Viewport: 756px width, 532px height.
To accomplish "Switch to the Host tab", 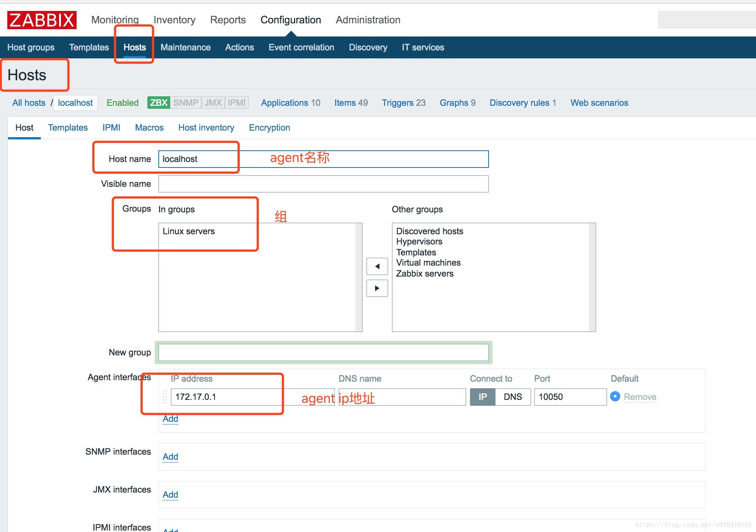I will coord(24,128).
